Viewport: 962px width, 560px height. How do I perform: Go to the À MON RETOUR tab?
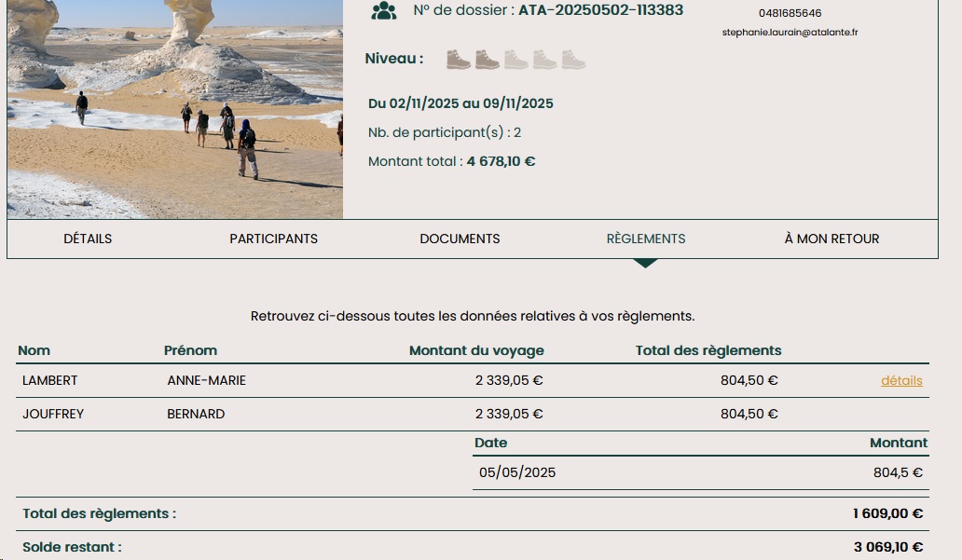(x=831, y=239)
